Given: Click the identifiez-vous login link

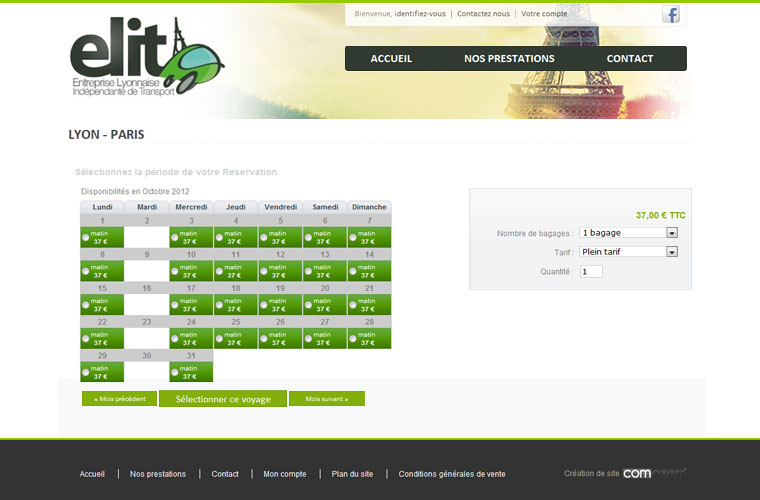Looking at the screenshot, I should tap(420, 14).
